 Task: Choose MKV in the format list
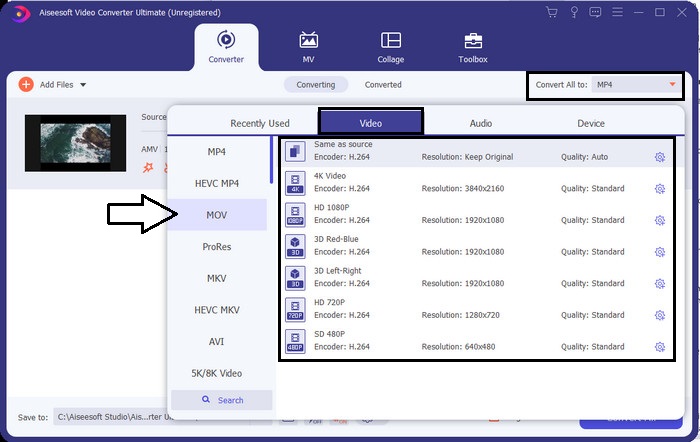coord(217,278)
